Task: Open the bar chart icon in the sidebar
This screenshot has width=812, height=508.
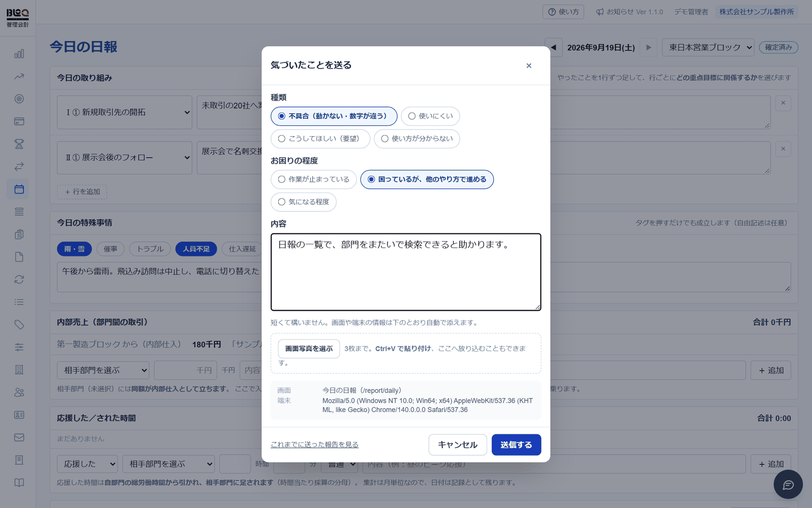Action: click(19, 54)
